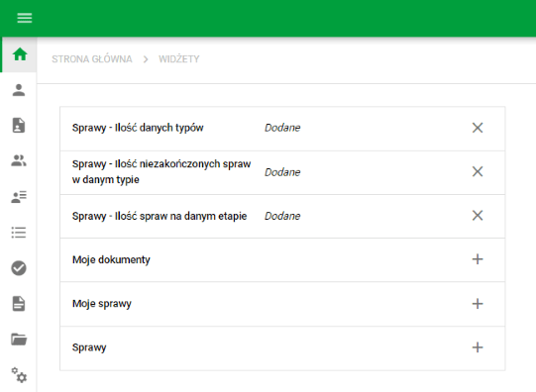Go to the Home icon in sidebar
The height and width of the screenshot is (392, 536).
click(x=20, y=54)
